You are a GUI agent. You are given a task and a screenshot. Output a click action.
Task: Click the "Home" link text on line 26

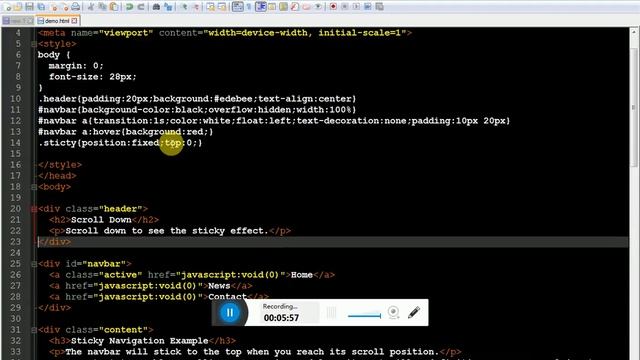pyautogui.click(x=302, y=275)
